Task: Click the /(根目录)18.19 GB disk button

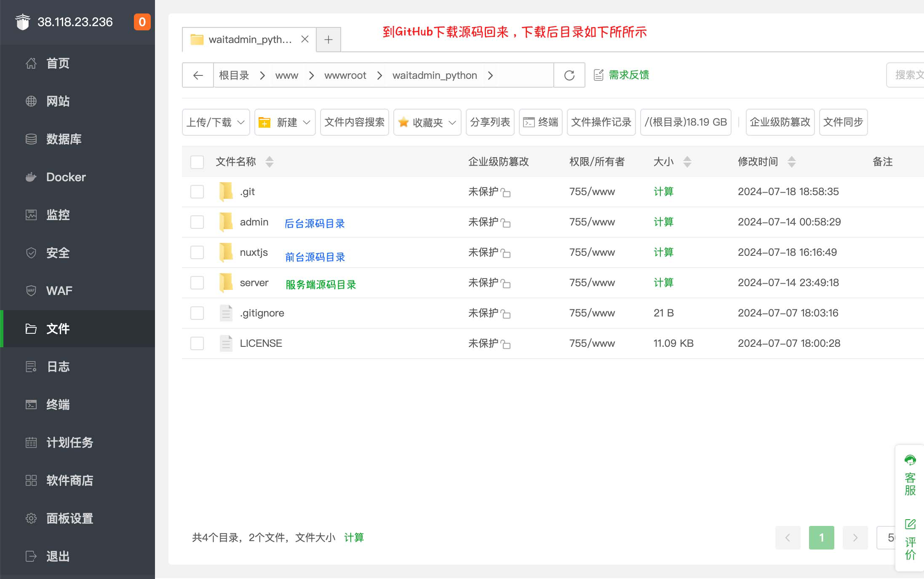Action: click(x=686, y=122)
